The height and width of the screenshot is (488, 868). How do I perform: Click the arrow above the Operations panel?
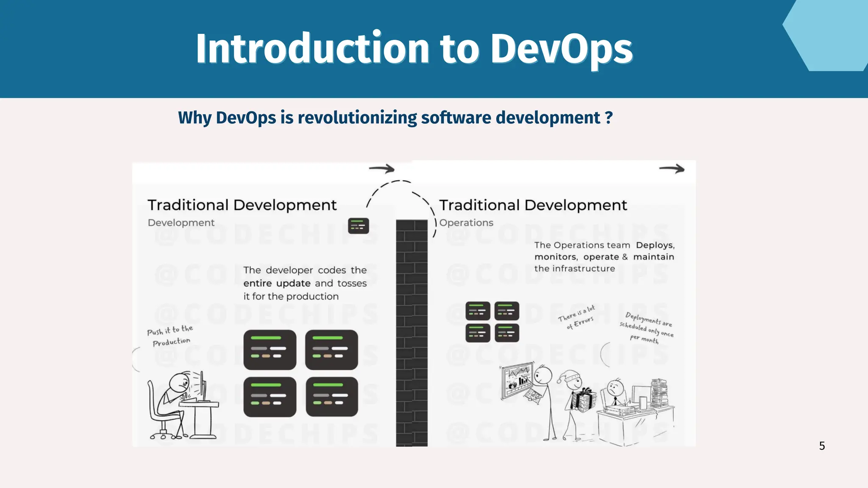(672, 169)
